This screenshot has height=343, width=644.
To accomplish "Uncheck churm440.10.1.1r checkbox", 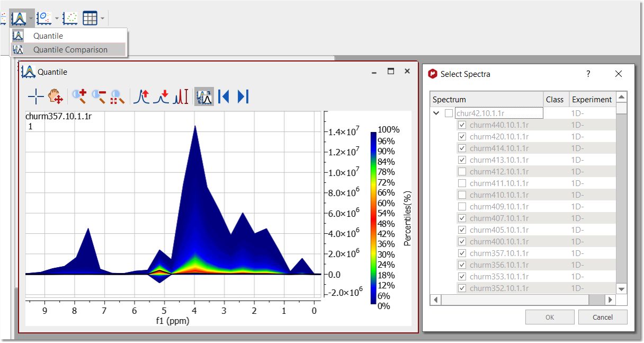I will click(462, 125).
